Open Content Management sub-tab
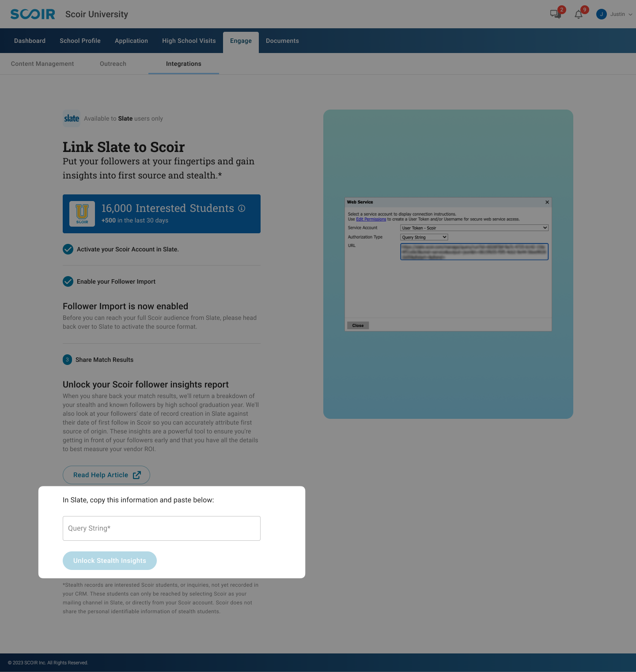 coord(42,64)
